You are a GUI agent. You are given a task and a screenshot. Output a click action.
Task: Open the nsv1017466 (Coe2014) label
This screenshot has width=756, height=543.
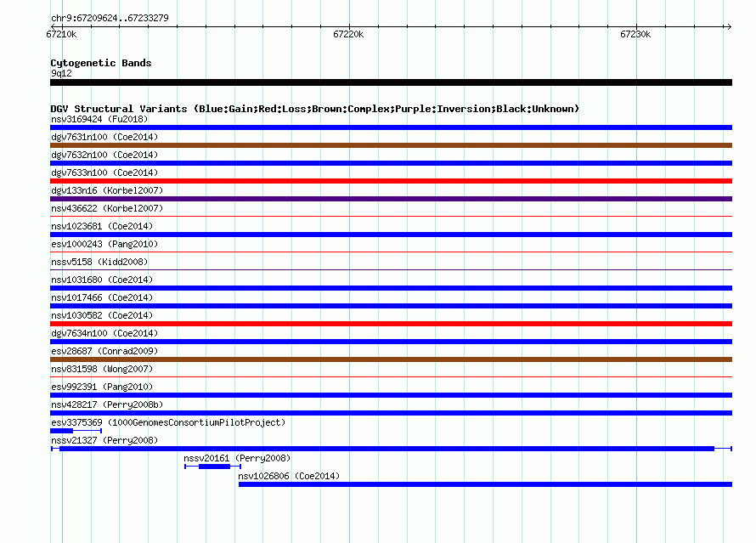click(x=102, y=297)
